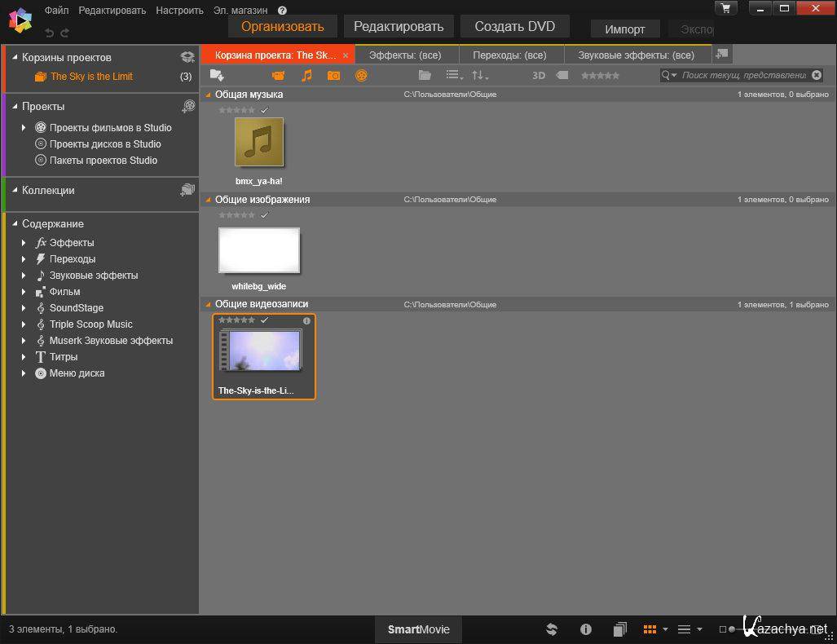Click the info icon in bottom bar
The height and width of the screenshot is (644, 837).
(585, 629)
